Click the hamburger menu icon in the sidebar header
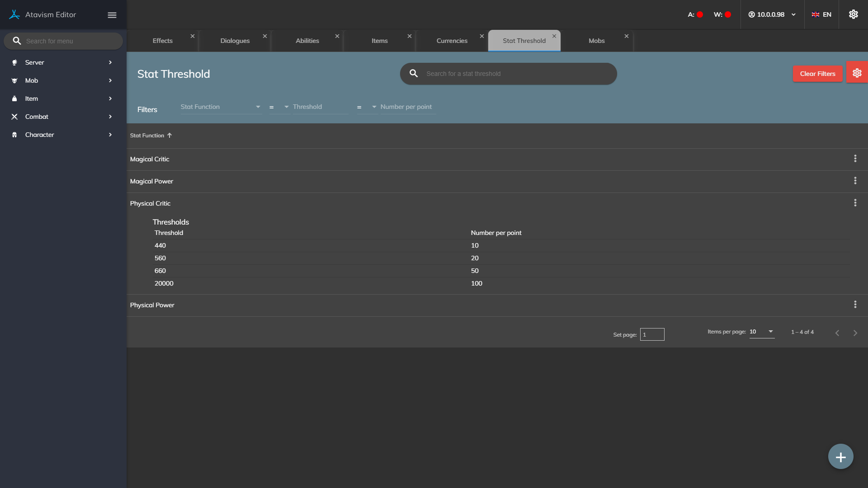 coord(112,15)
